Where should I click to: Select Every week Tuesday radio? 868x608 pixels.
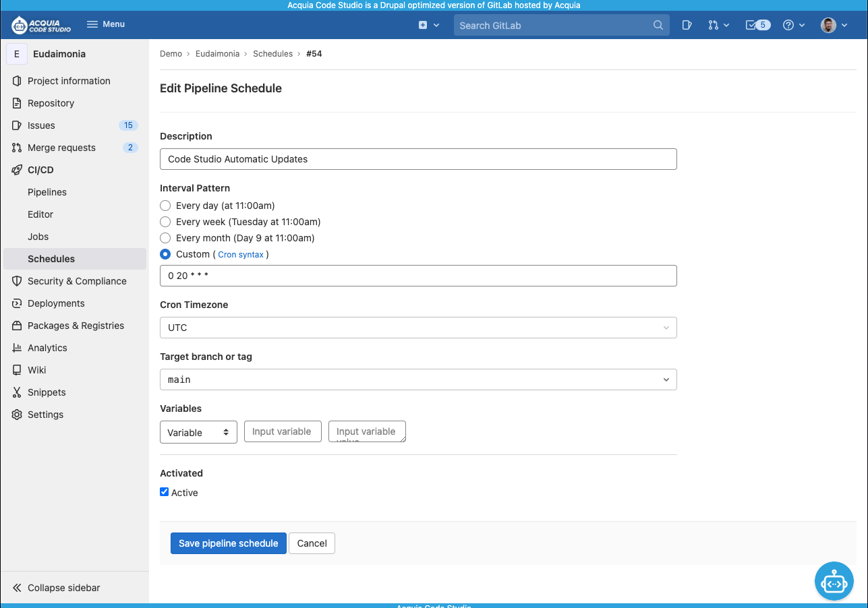(x=165, y=222)
